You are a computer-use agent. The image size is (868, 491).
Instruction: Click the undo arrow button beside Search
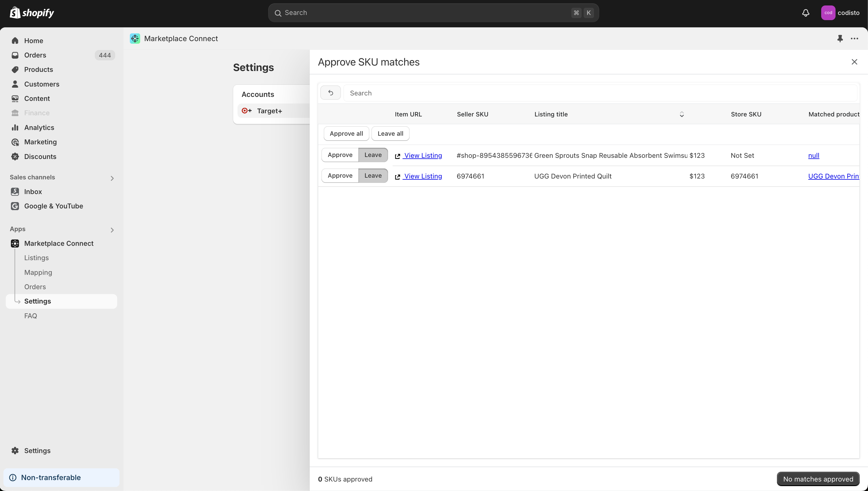tap(331, 93)
